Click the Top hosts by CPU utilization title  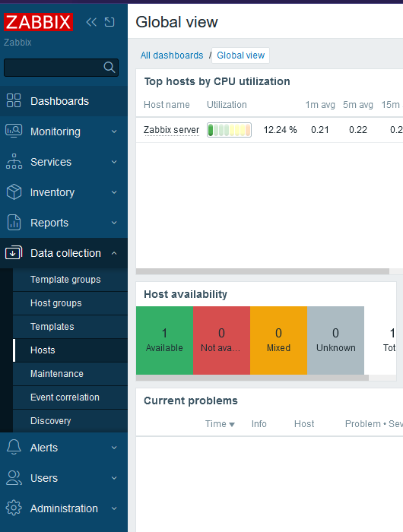pyautogui.click(x=217, y=82)
